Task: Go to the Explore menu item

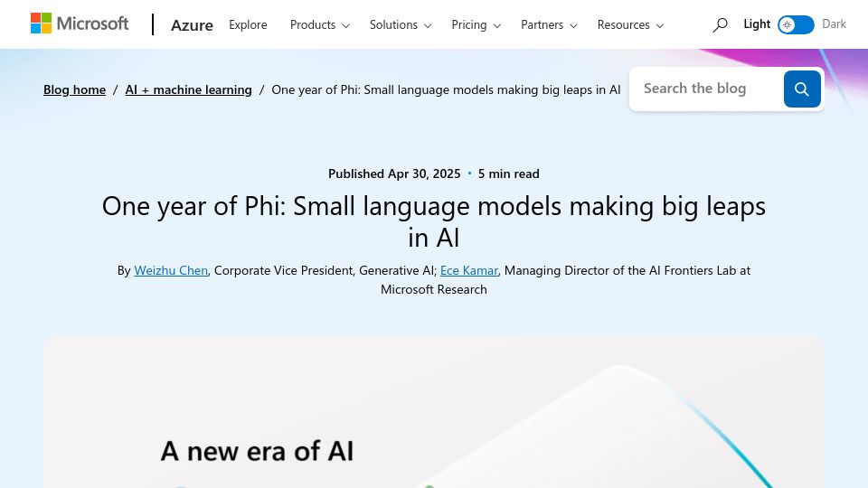Action: tap(248, 25)
